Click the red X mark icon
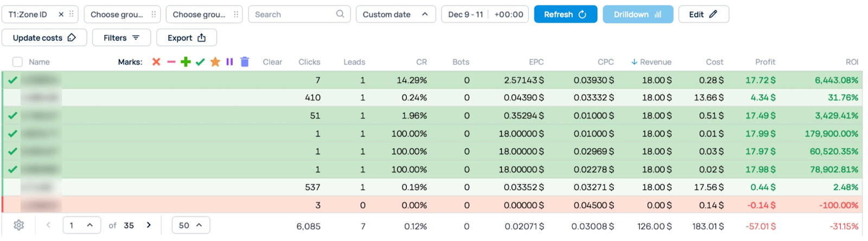868x241 pixels. [156, 62]
